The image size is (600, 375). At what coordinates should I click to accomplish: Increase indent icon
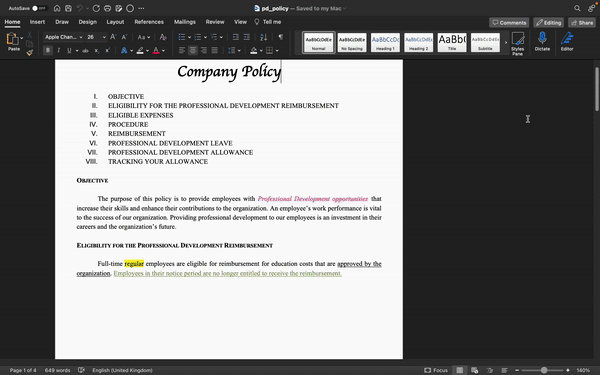(247, 37)
